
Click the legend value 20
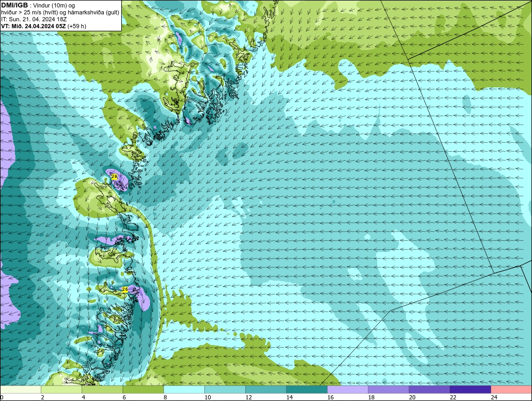[412, 397]
